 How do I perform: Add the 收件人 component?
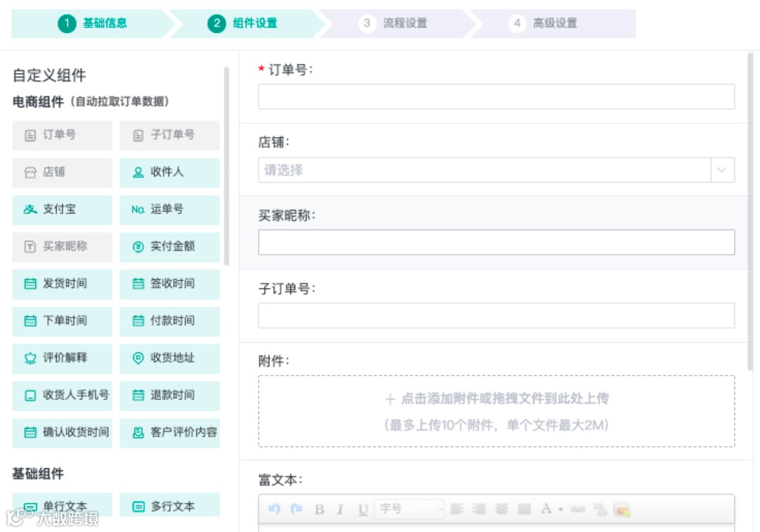[x=170, y=172]
